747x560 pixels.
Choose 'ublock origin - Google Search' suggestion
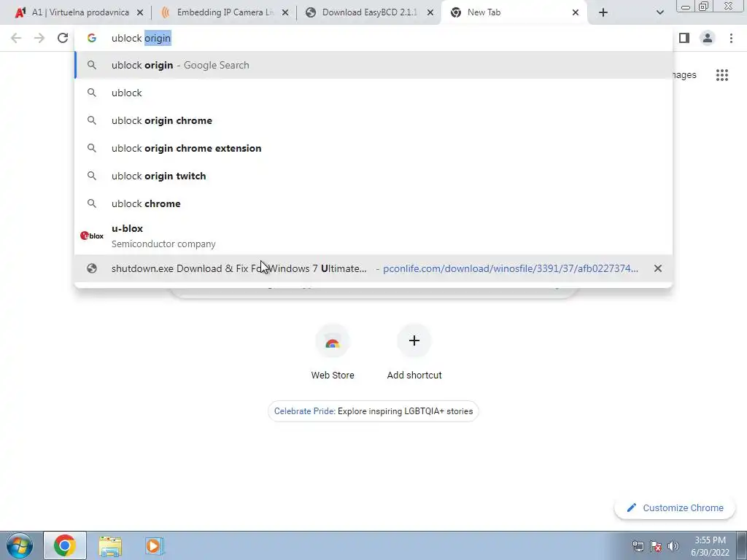point(373,65)
